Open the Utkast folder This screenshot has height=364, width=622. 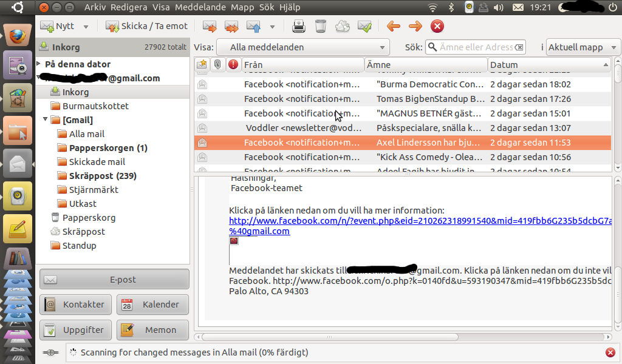(77, 204)
